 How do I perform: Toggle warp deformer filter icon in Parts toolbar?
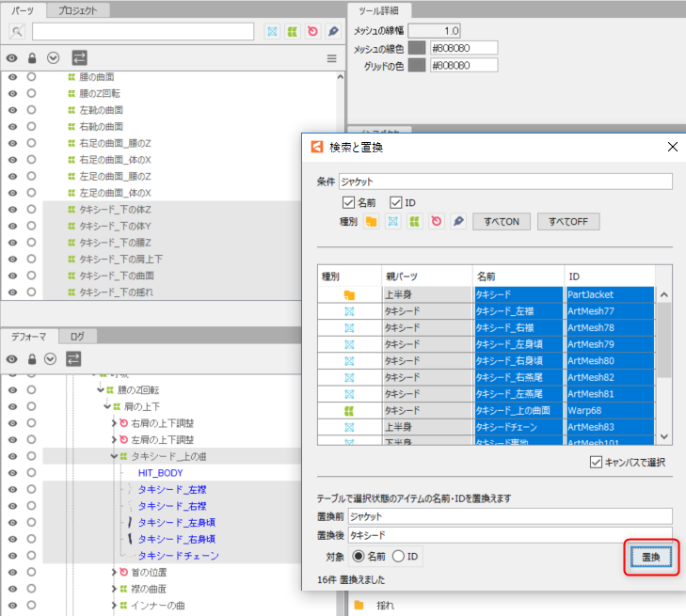(293, 31)
